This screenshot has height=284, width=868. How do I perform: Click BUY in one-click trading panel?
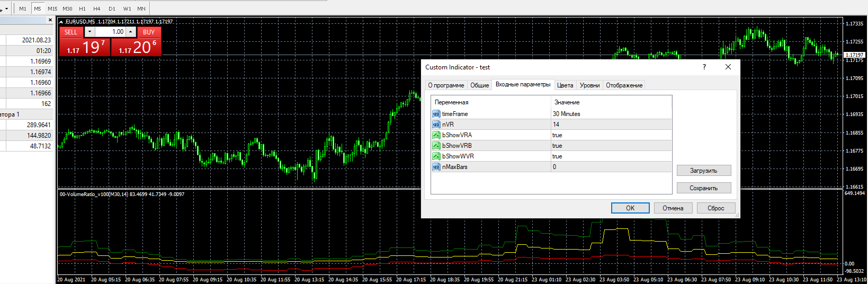click(149, 32)
